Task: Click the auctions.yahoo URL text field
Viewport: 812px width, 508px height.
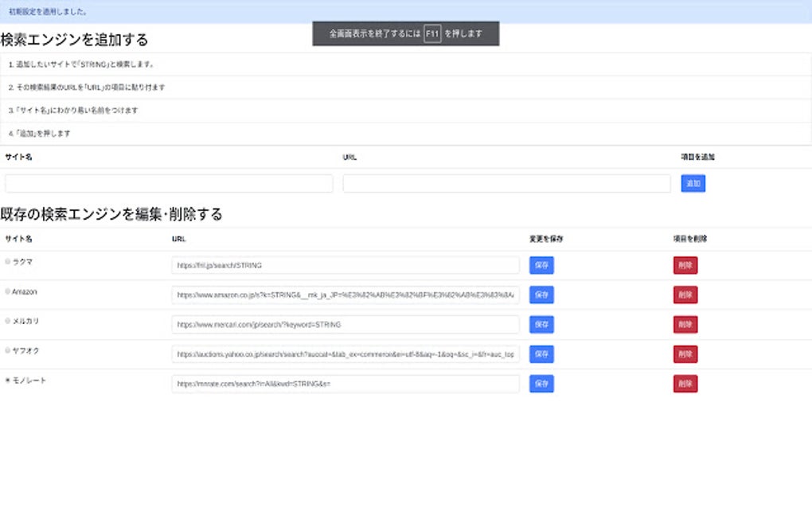Action: pyautogui.click(x=346, y=354)
